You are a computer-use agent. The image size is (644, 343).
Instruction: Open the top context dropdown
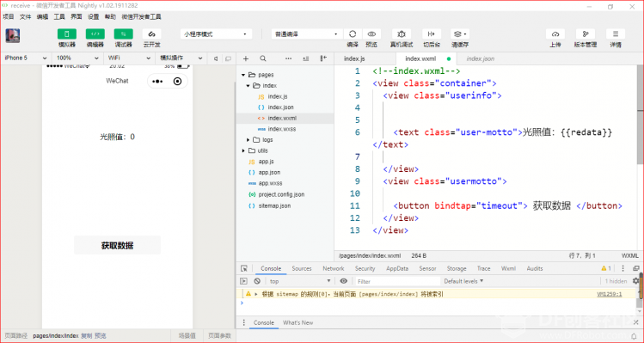click(300, 281)
